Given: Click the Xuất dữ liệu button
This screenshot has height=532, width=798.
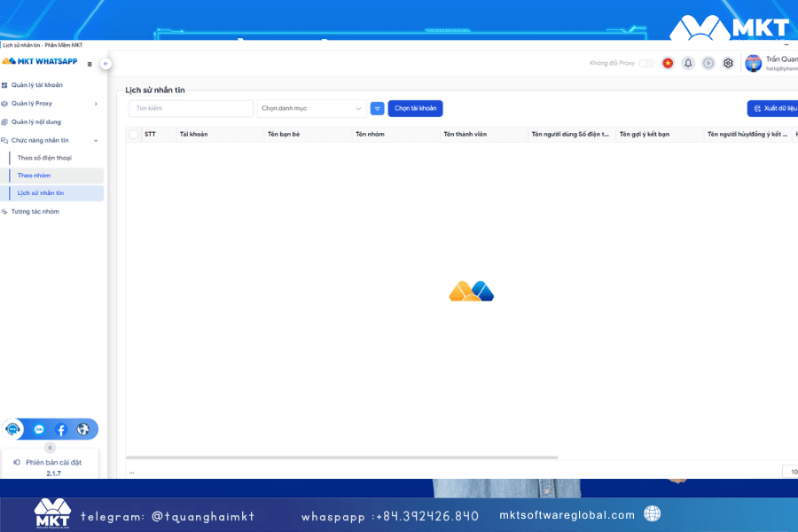Looking at the screenshot, I should point(772,108).
